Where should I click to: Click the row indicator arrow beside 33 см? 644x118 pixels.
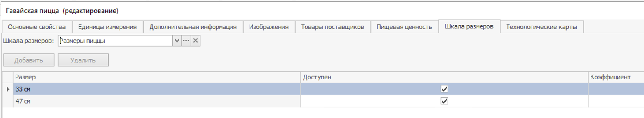(x=8, y=89)
